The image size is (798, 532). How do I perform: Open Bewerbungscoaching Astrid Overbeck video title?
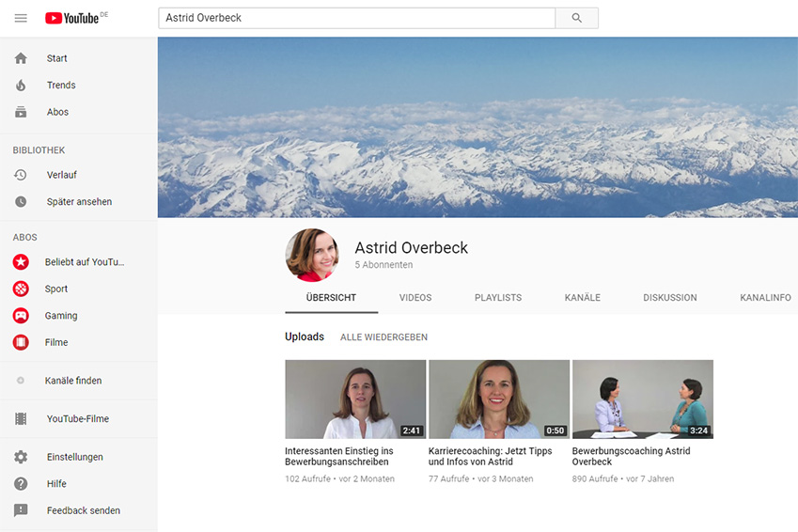click(x=631, y=456)
